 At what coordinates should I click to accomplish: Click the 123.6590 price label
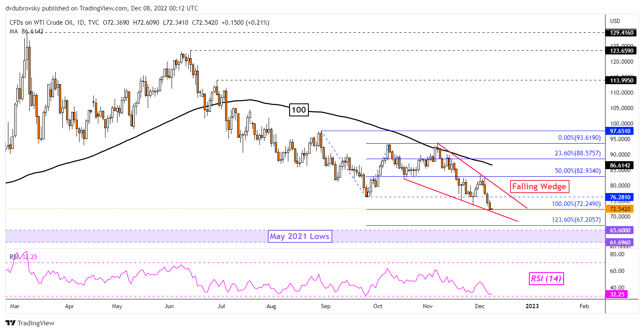tap(621, 51)
